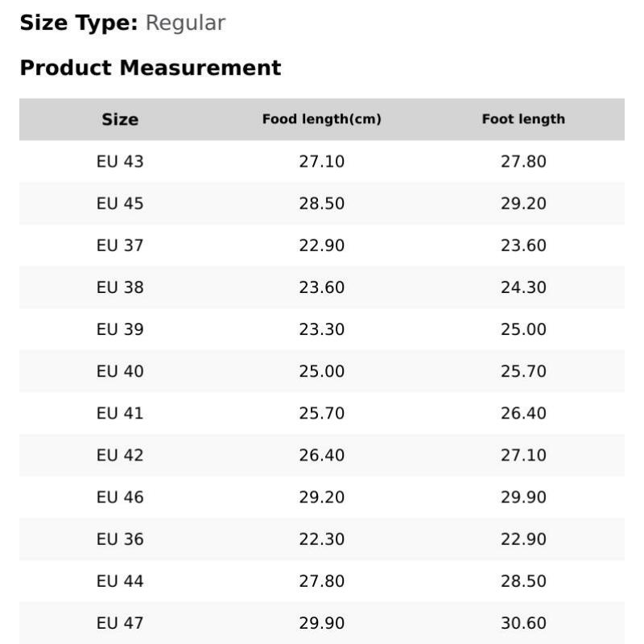Select the 22.30 food length value
Image resolution: width=644 pixels, height=644 pixels.
pyautogui.click(x=321, y=539)
